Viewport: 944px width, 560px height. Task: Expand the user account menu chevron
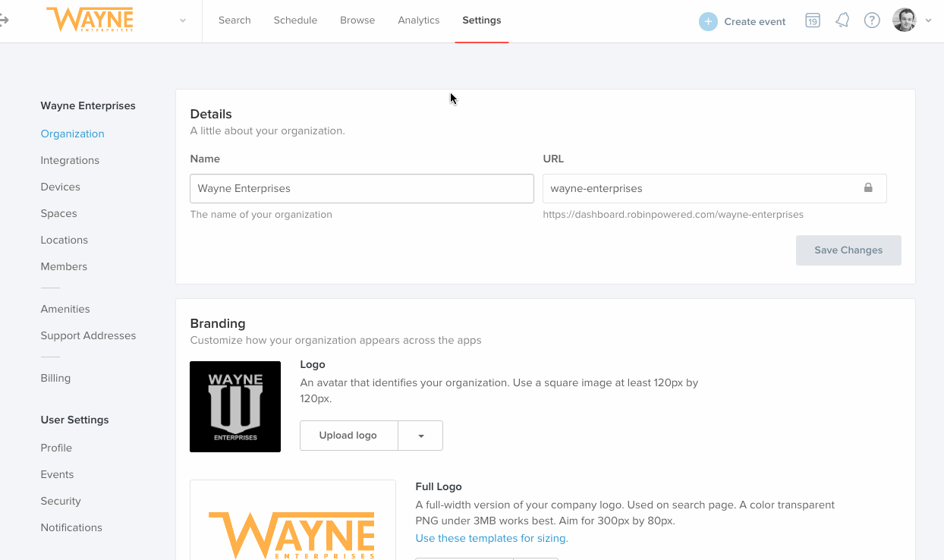[x=928, y=21]
